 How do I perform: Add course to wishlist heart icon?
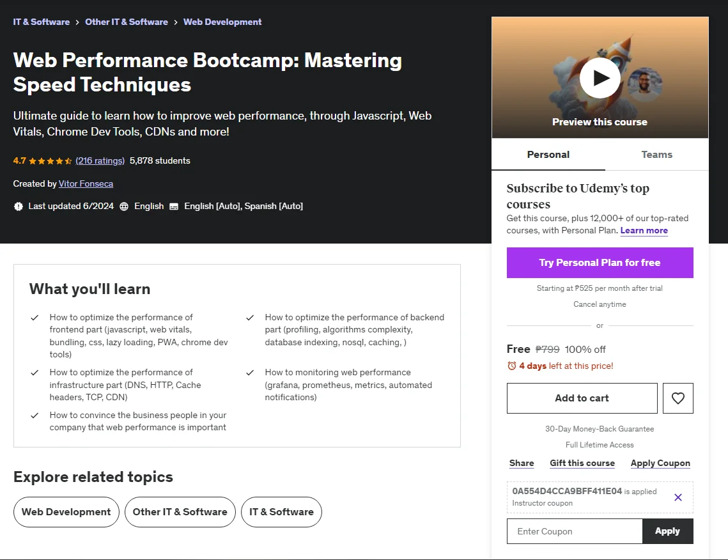click(x=678, y=398)
